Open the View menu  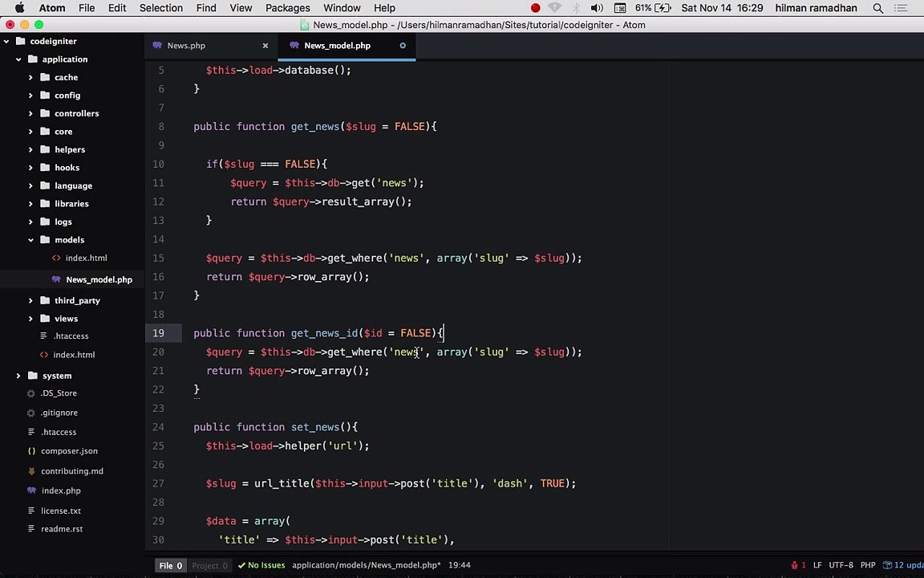click(x=241, y=8)
